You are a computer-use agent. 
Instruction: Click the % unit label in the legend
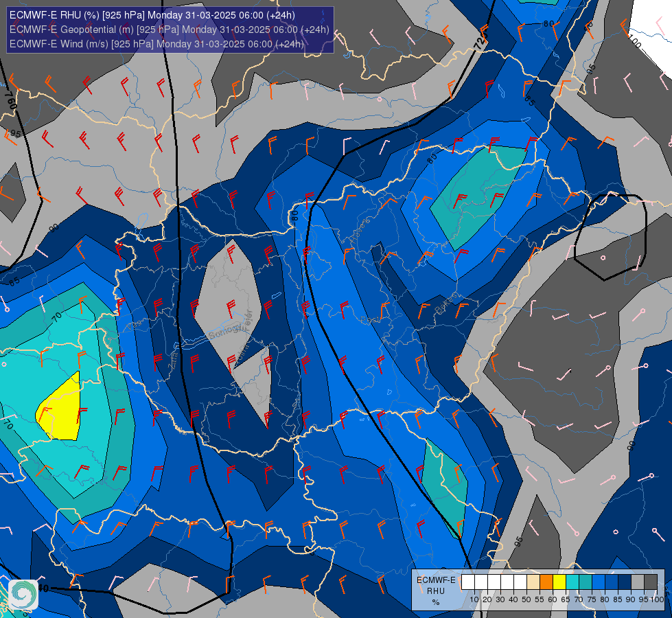tap(436, 602)
